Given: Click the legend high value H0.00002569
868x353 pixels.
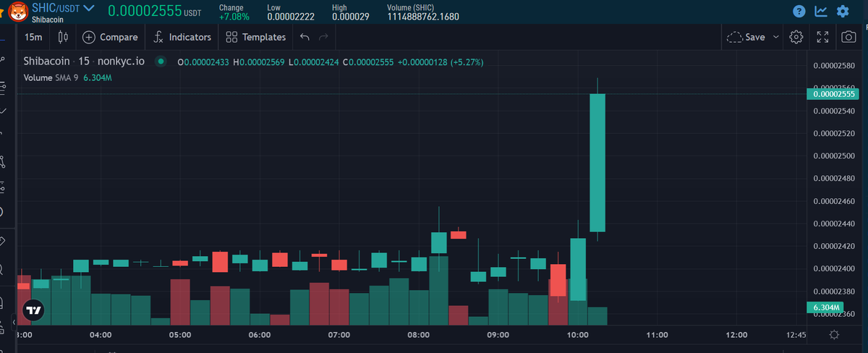Looking at the screenshot, I should (x=258, y=62).
